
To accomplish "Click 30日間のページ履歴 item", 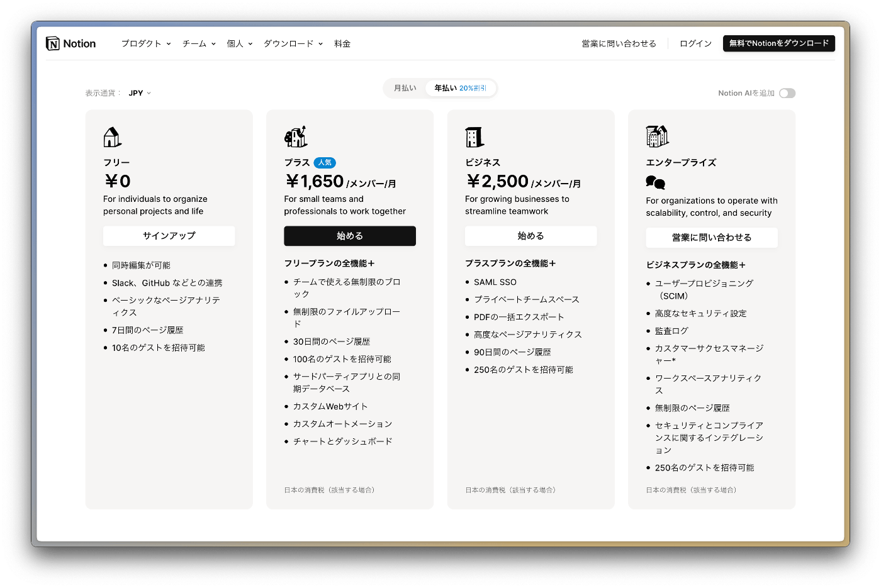I will point(332,341).
